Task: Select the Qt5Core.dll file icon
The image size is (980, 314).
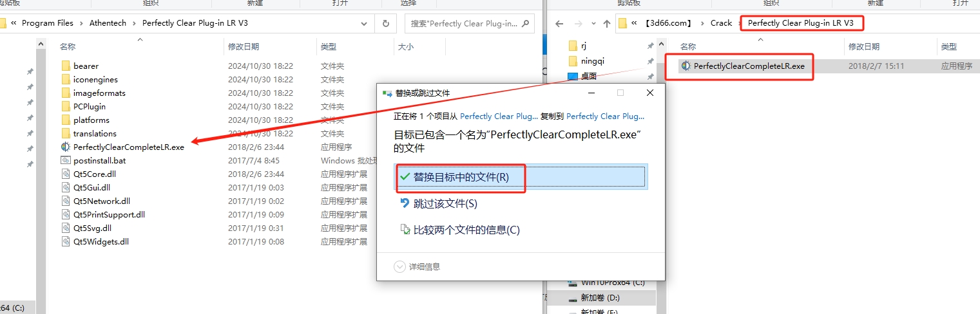Action: click(x=65, y=174)
